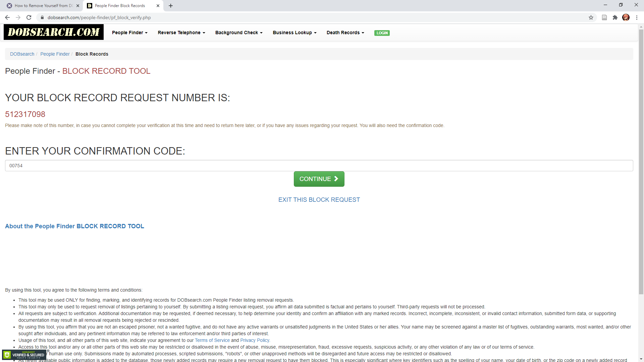The height and width of the screenshot is (362, 644).
Task: Open the PDF/reader extension icon
Action: tap(604, 17)
